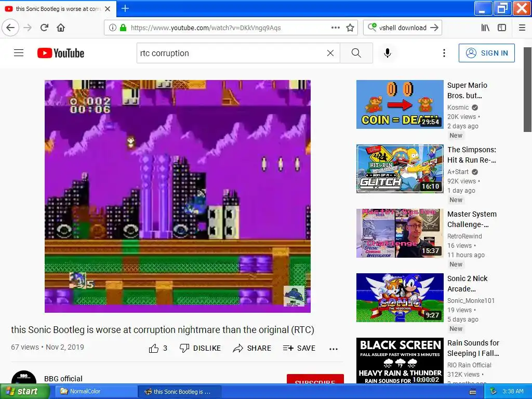Open Sonic 2 Nick Arcade title

pos(467,284)
